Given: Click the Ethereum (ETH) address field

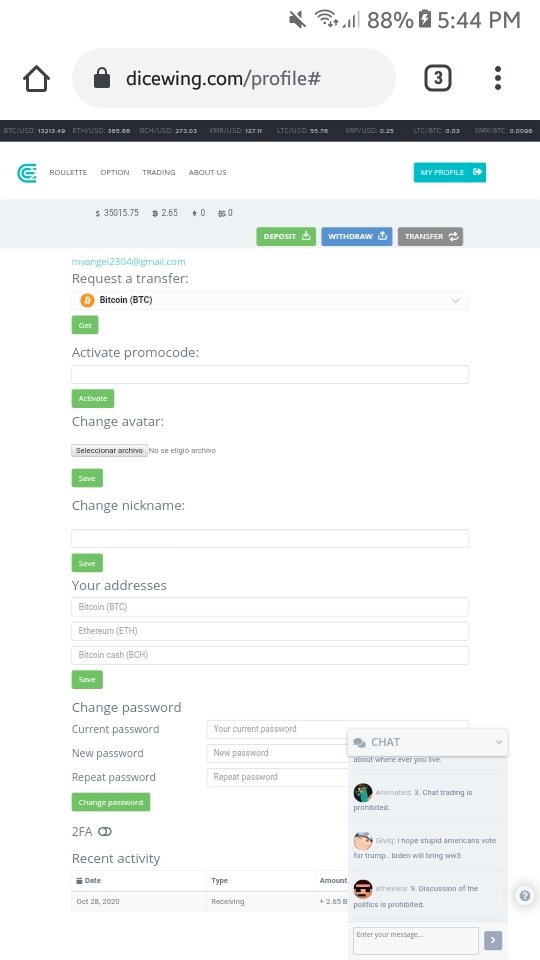Looking at the screenshot, I should tap(270, 631).
